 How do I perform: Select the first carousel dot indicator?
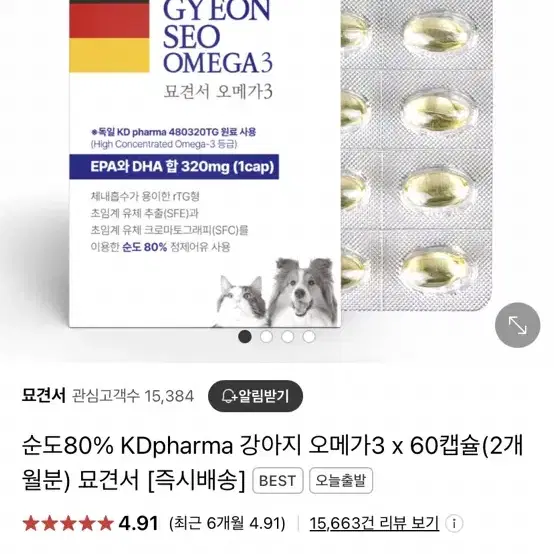coord(245,337)
